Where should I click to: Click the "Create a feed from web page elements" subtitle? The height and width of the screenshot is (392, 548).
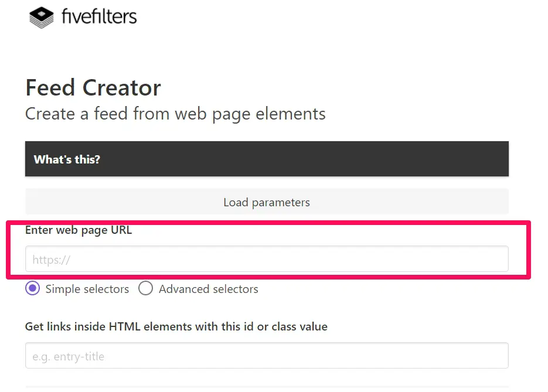[x=175, y=114]
